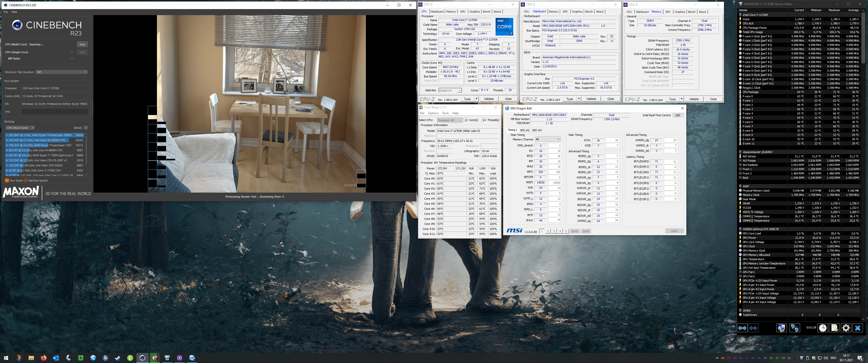Select MSI Dragon Ball profile 5
Viewport: 868px width, 363px height.
566,231
